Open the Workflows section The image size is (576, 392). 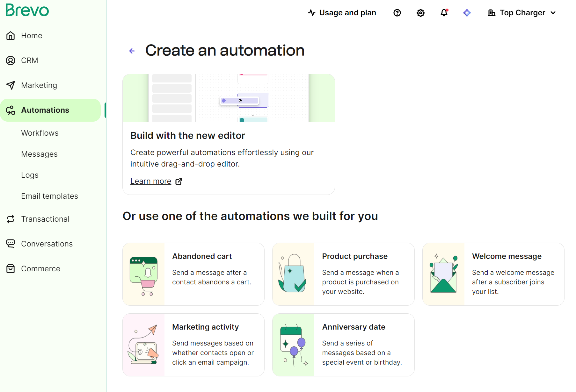(40, 133)
